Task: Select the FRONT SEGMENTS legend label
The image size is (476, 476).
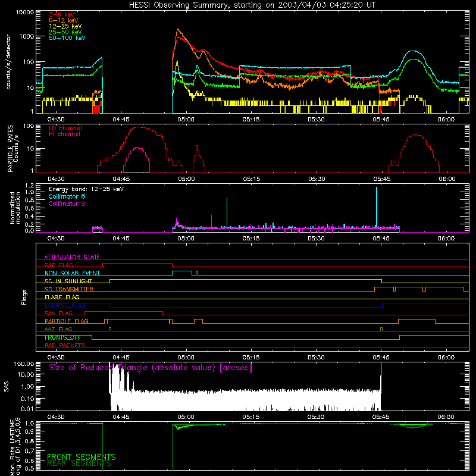Action: pyautogui.click(x=82, y=457)
